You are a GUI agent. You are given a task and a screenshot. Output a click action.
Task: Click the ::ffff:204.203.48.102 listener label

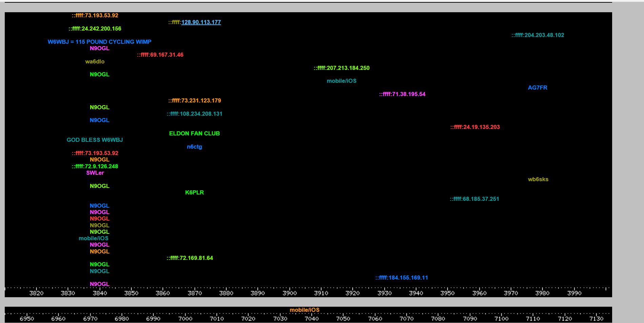click(x=538, y=35)
